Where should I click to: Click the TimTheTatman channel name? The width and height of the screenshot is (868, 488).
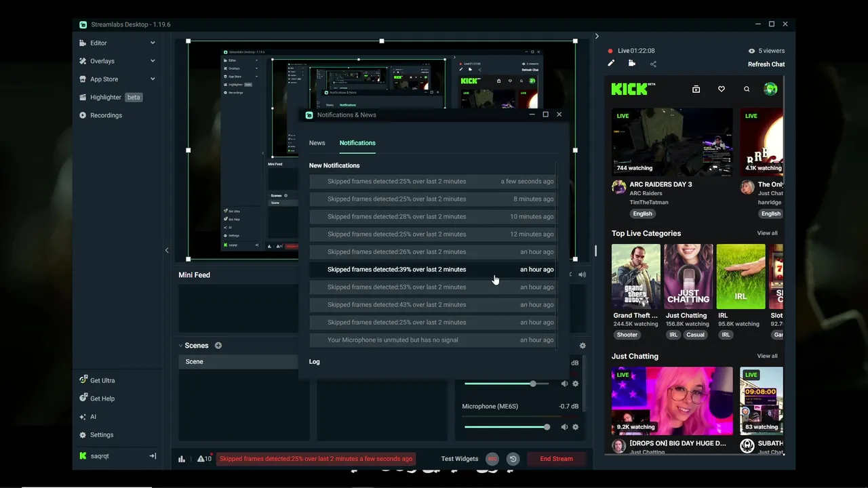[648, 202]
